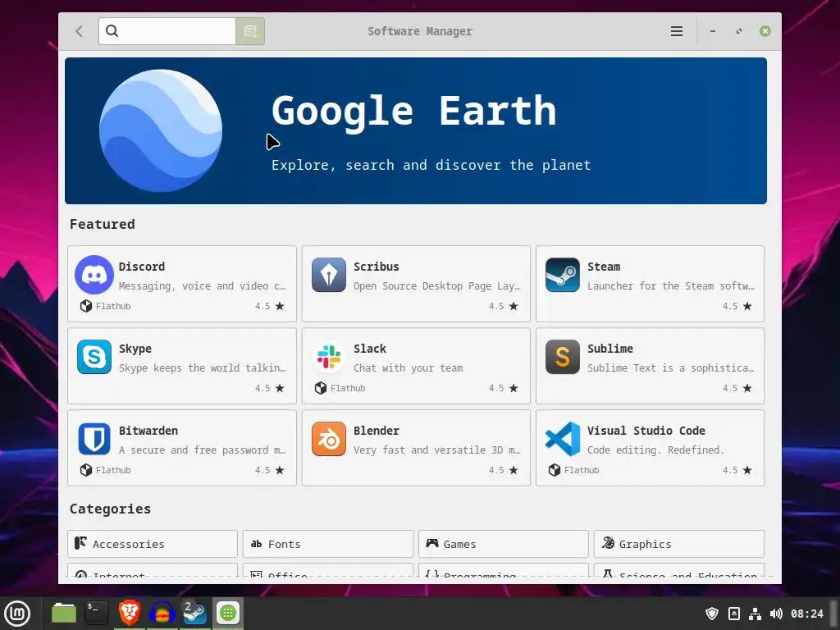
Task: Switch to Steam windows in taskbar
Action: (195, 613)
